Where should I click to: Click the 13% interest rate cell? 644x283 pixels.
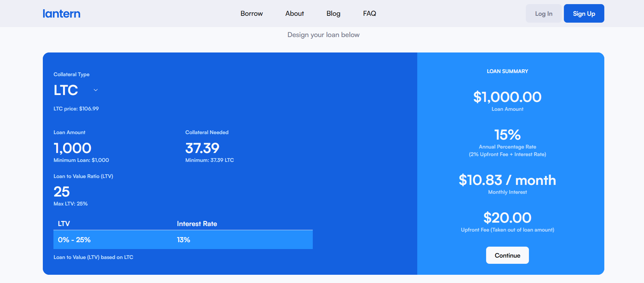pos(184,240)
